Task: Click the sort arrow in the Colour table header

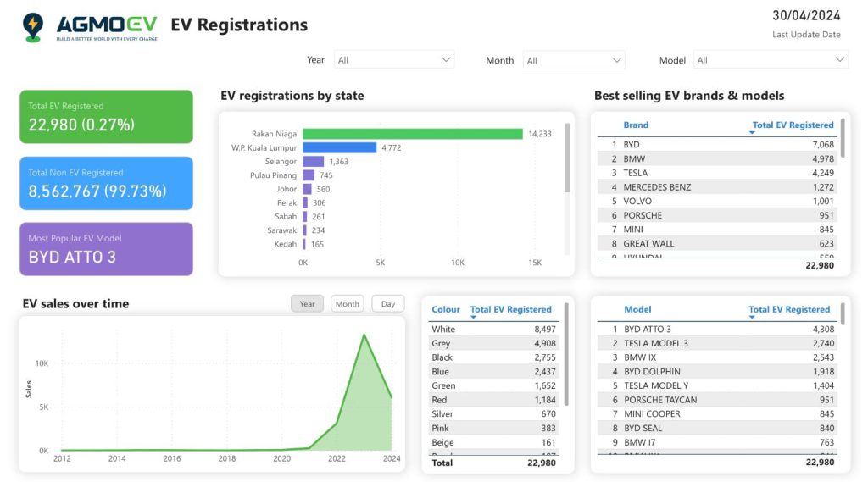Action: point(474,319)
